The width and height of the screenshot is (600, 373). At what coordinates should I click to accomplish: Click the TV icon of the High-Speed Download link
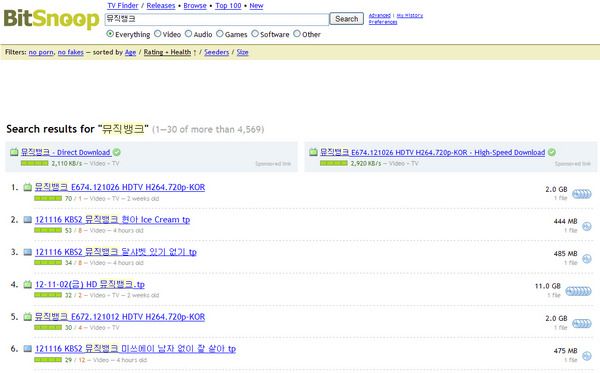[313, 152]
